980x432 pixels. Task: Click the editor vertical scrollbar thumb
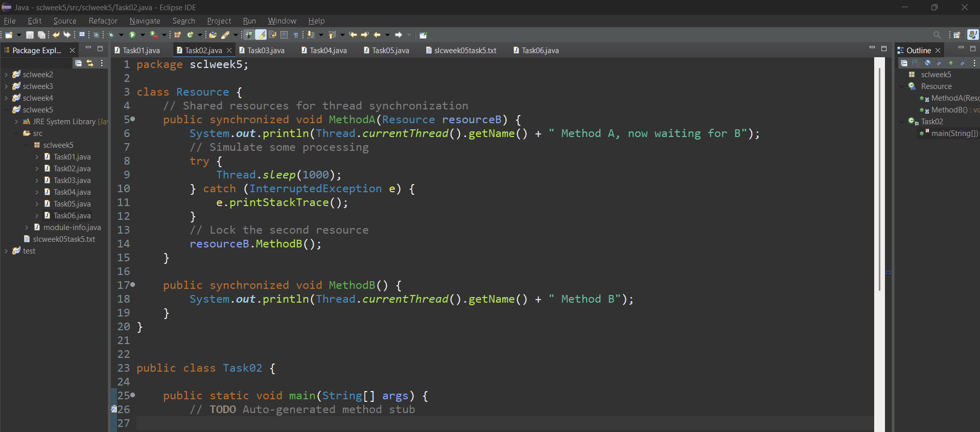(879, 179)
